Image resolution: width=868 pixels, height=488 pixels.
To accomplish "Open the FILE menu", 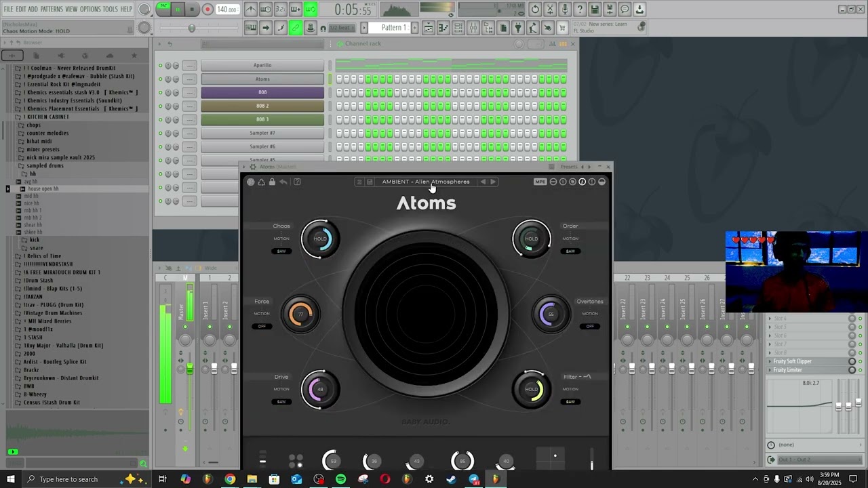I will coord(8,9).
